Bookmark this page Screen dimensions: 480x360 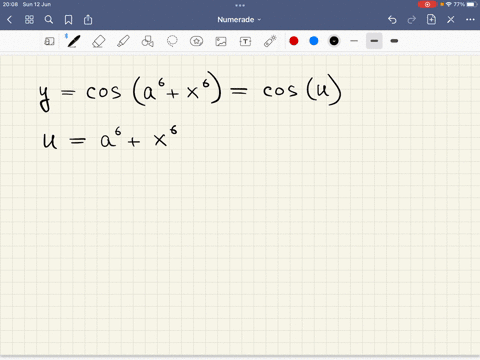tap(68, 20)
